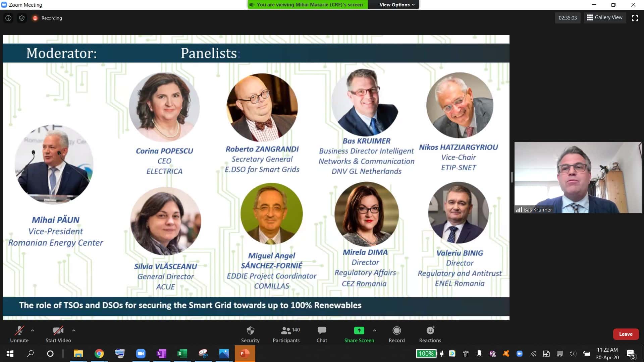
Task: Expand video options arrow beside Start Video
Action: click(x=74, y=330)
